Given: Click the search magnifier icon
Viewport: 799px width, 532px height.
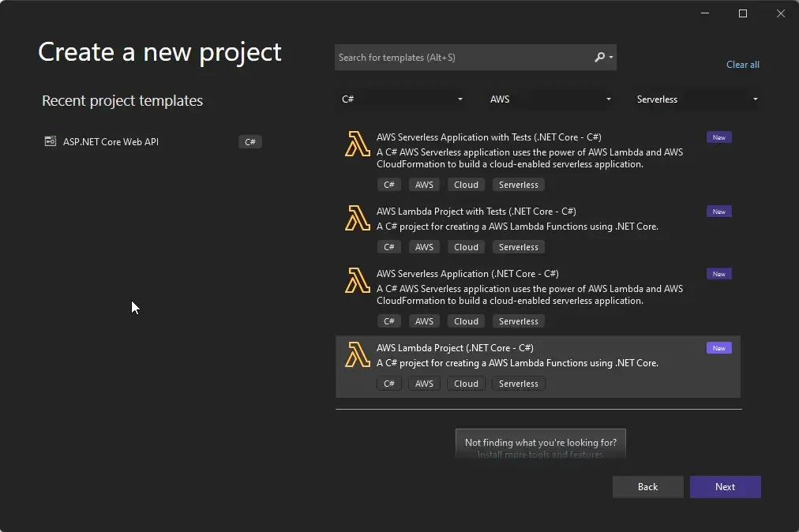Looking at the screenshot, I should [600, 58].
